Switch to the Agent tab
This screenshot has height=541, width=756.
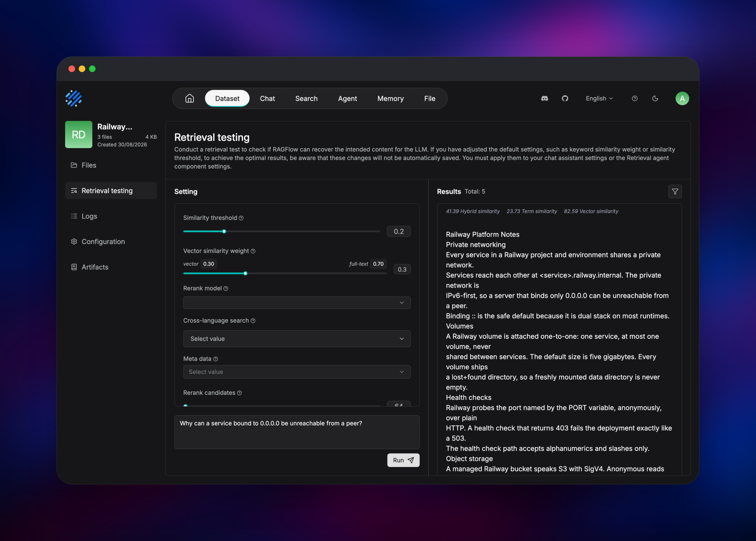point(347,98)
